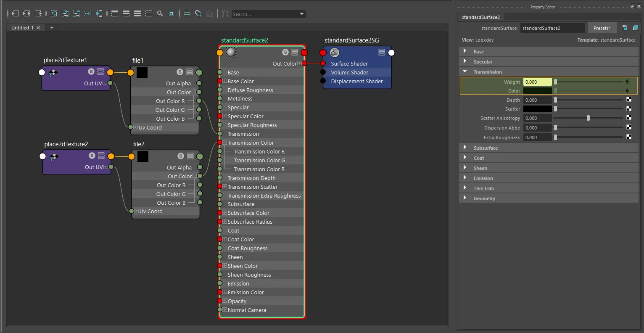This screenshot has height=333, width=644.
Task: Toggle the node editor grid display
Action: coord(187,14)
